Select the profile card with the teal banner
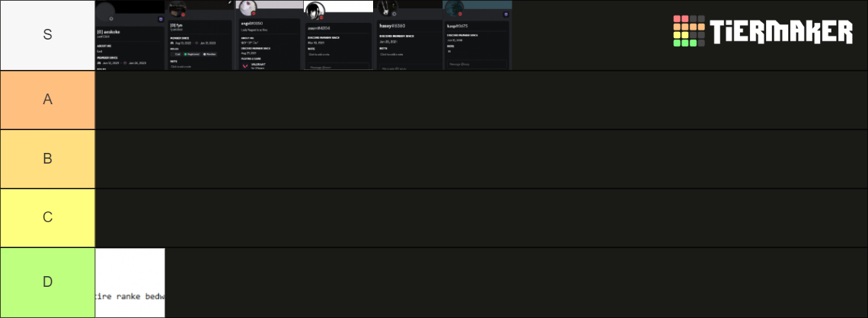Image resolution: width=868 pixels, height=318 pixels. click(477, 35)
